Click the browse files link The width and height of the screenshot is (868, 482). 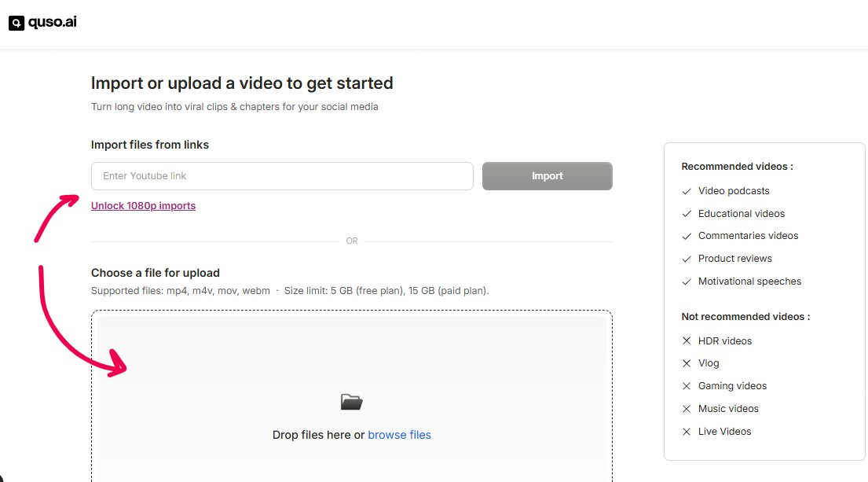pos(400,434)
